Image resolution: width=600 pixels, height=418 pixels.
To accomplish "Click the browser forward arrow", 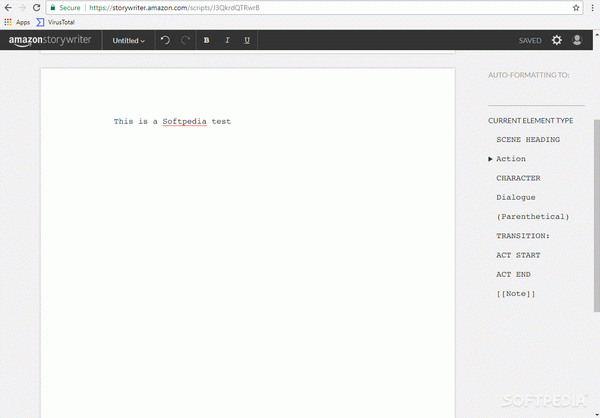I will (x=22, y=8).
